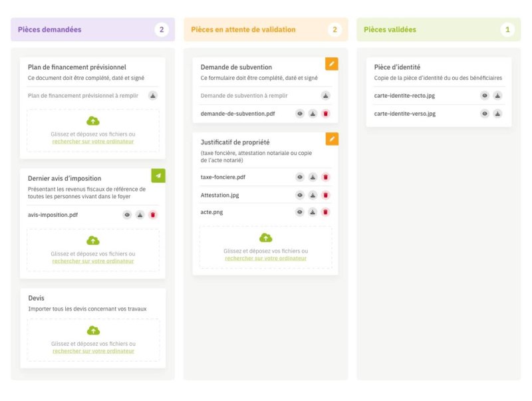Preview avis-imposition.pdf with eye icon
Viewport: 532px width, 401px height.
tap(127, 215)
